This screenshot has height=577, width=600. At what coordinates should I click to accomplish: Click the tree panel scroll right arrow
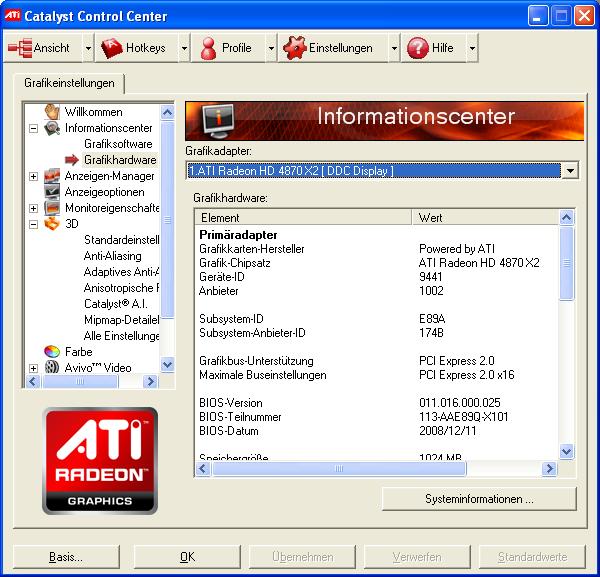pos(150,381)
